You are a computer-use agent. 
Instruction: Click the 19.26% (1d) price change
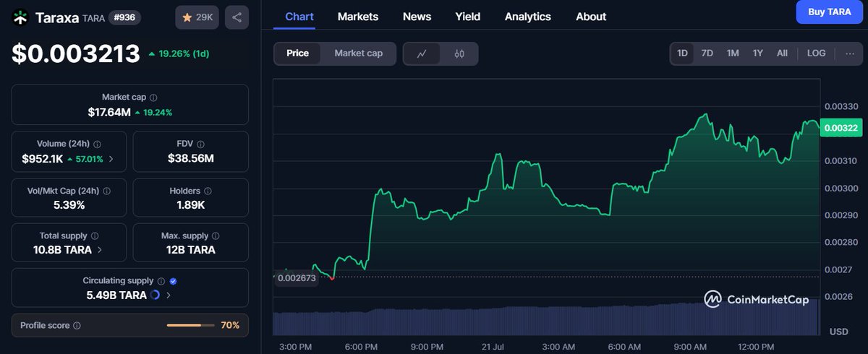tap(178, 53)
